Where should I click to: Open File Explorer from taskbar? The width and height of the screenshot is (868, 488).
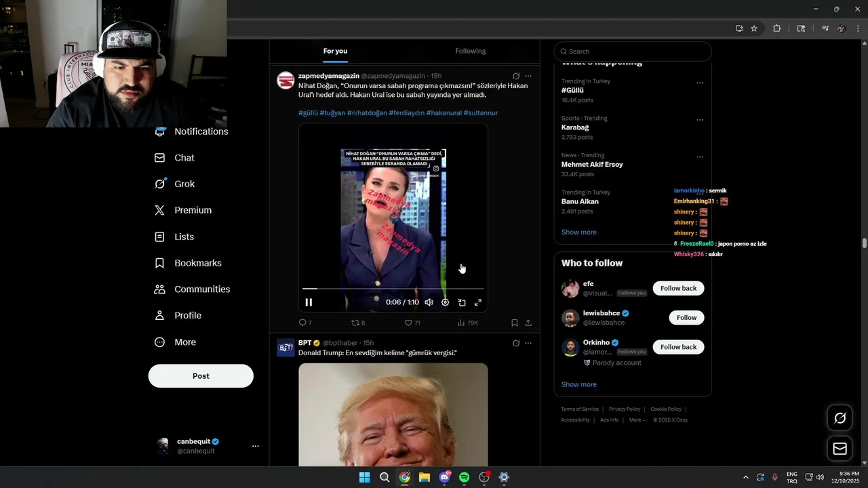425,477
